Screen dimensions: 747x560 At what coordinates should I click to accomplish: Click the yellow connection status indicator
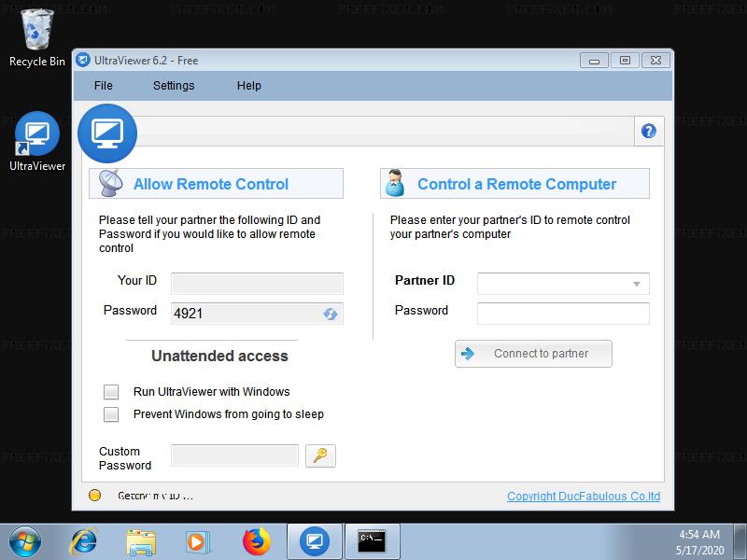(x=95, y=496)
